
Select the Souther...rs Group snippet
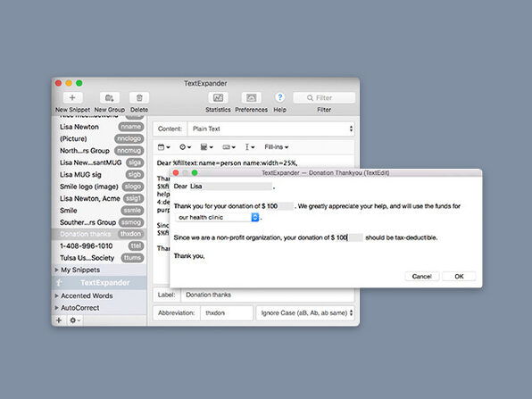click(99, 222)
